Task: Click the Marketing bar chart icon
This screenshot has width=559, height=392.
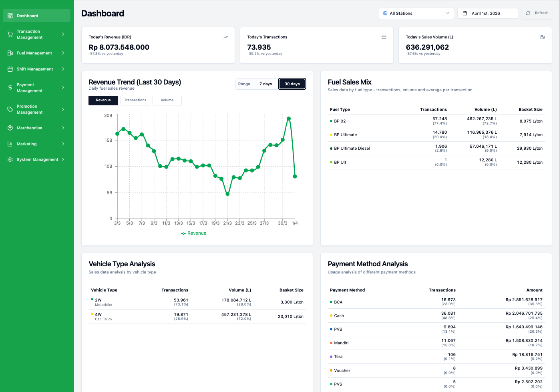Action: pyautogui.click(x=10, y=144)
